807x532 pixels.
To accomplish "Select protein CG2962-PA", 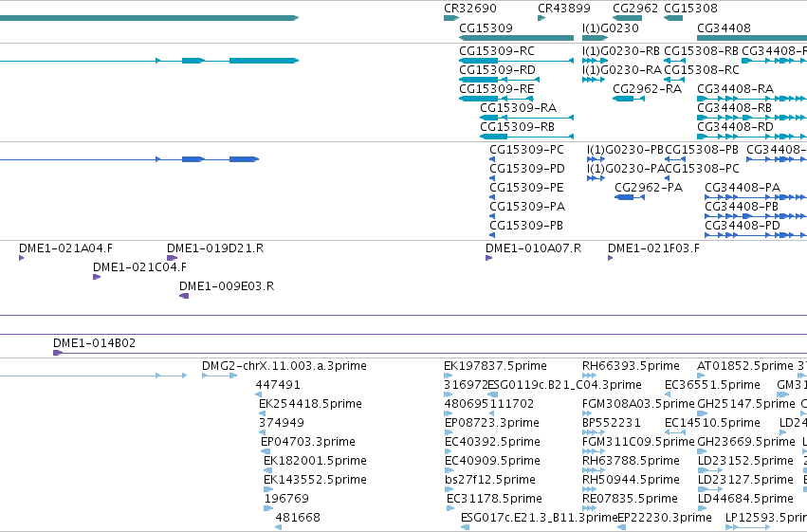I will [x=630, y=197].
